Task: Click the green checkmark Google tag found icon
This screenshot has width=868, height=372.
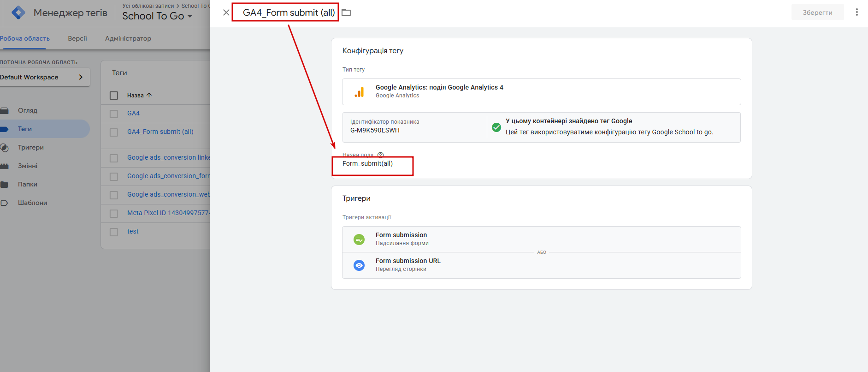Action: [496, 127]
